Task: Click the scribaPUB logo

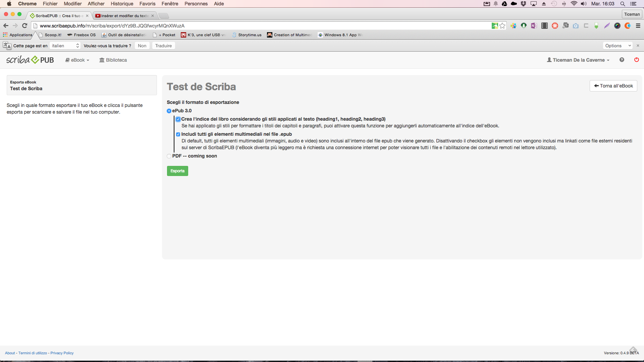Action: coord(30,60)
